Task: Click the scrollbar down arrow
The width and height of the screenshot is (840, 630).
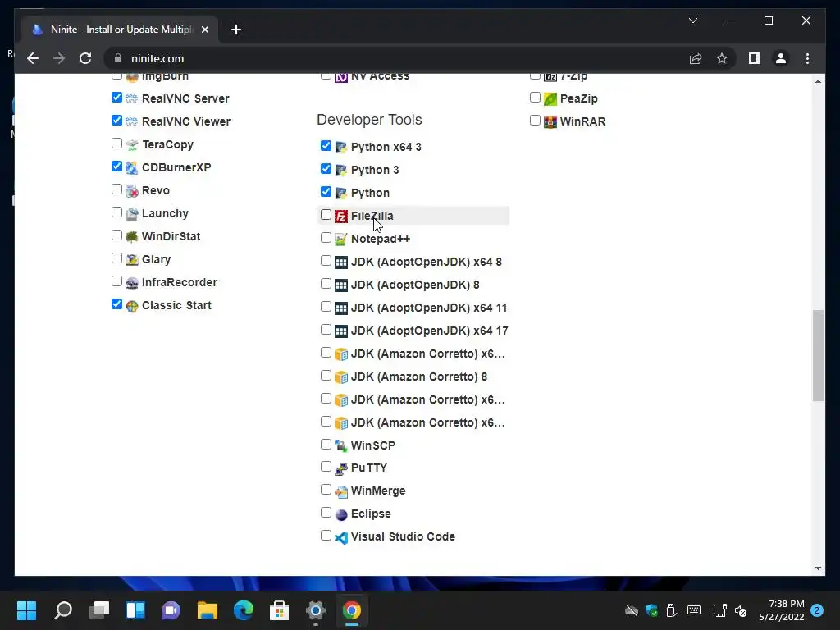Action: point(818,568)
